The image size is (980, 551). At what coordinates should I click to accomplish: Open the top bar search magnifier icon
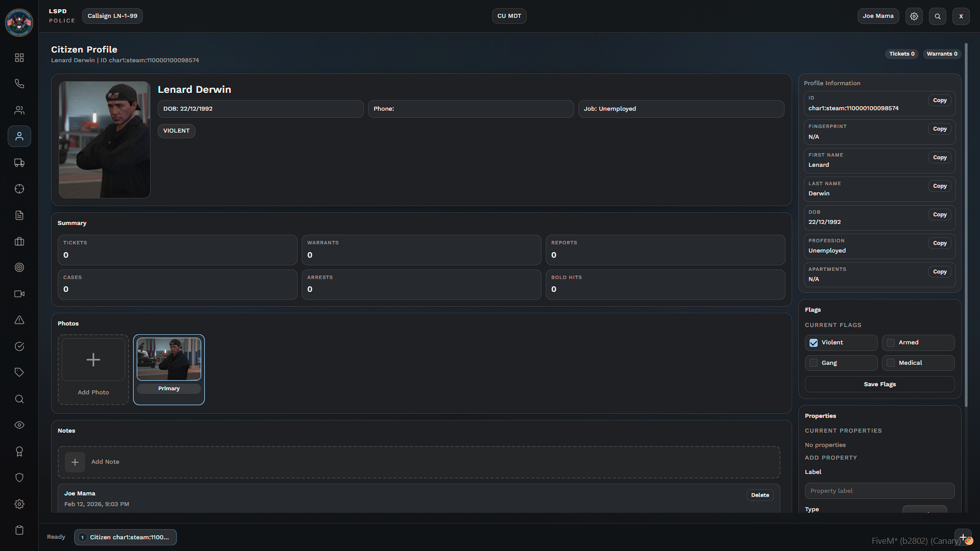tap(938, 16)
